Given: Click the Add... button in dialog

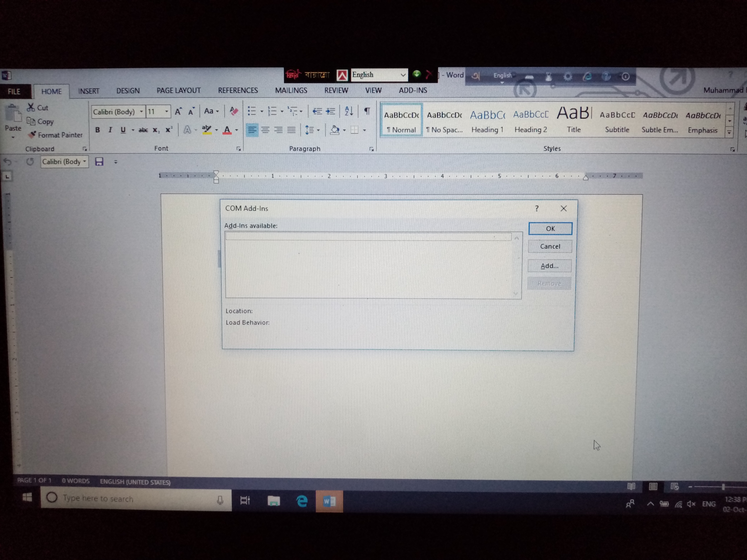Looking at the screenshot, I should [x=549, y=266].
